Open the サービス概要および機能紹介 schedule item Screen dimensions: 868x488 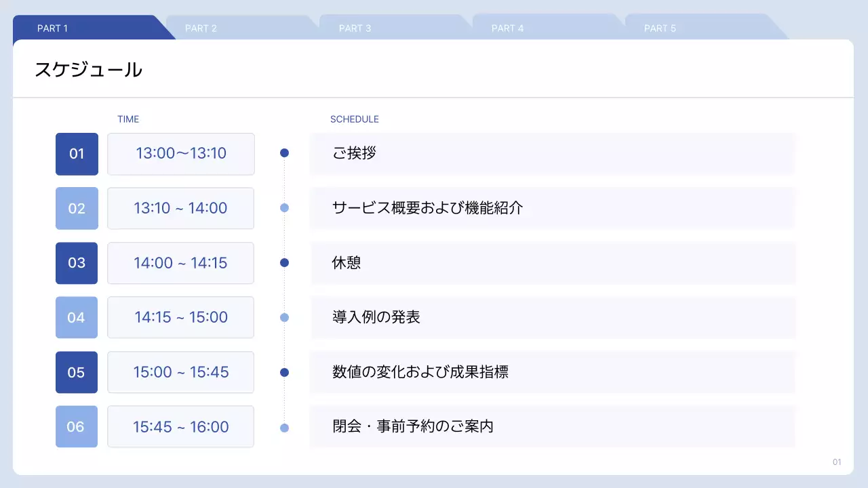click(x=552, y=208)
